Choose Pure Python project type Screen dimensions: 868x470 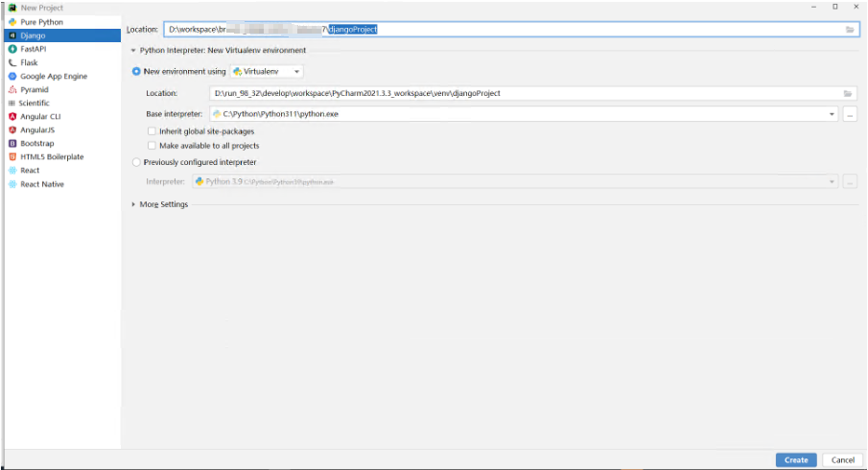tap(41, 22)
